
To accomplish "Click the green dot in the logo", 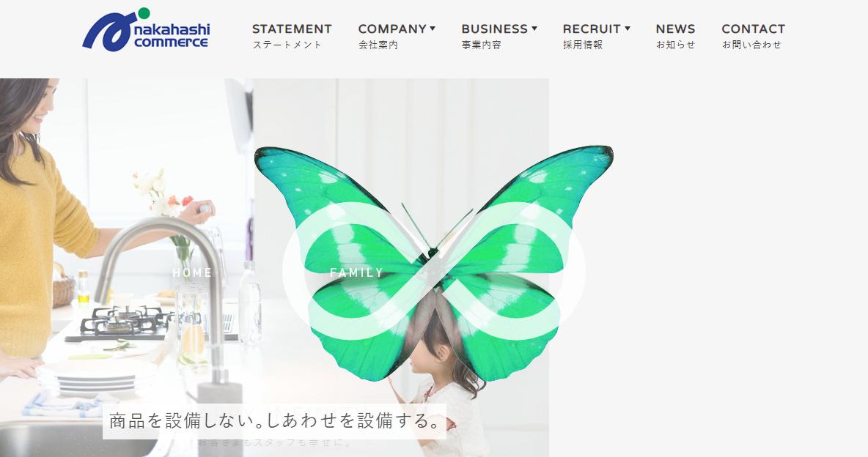I will 144,13.
